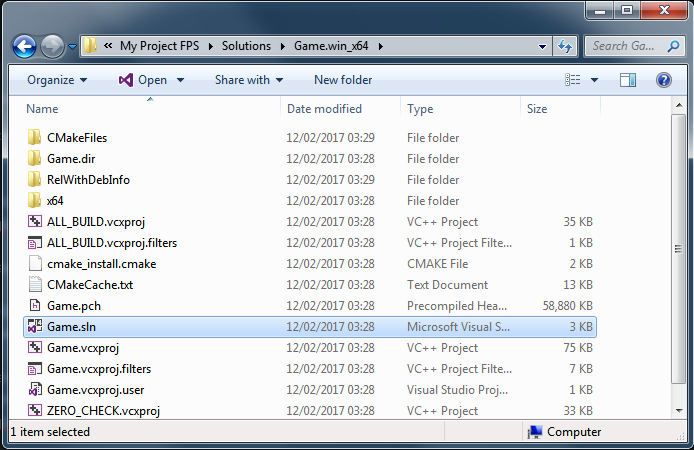Sort by Type column header
Screen dimensions: 694x450
(420, 109)
